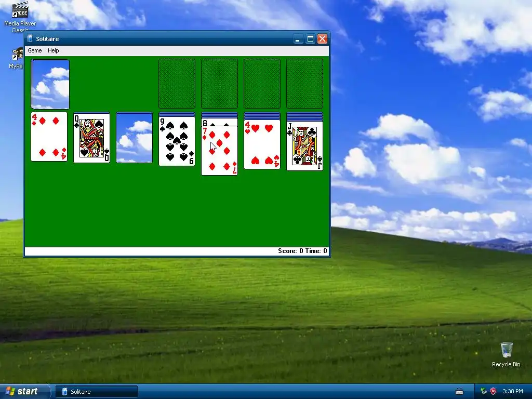This screenshot has width=532, height=399.
Task: Click the first empty foundation slot
Action: pos(177,84)
